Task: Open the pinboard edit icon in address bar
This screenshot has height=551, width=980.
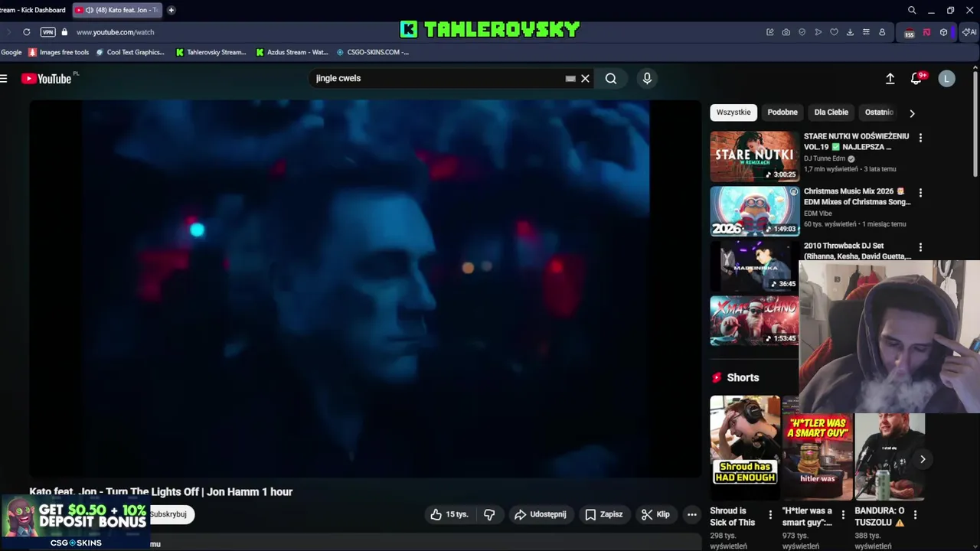Action: coord(770,32)
